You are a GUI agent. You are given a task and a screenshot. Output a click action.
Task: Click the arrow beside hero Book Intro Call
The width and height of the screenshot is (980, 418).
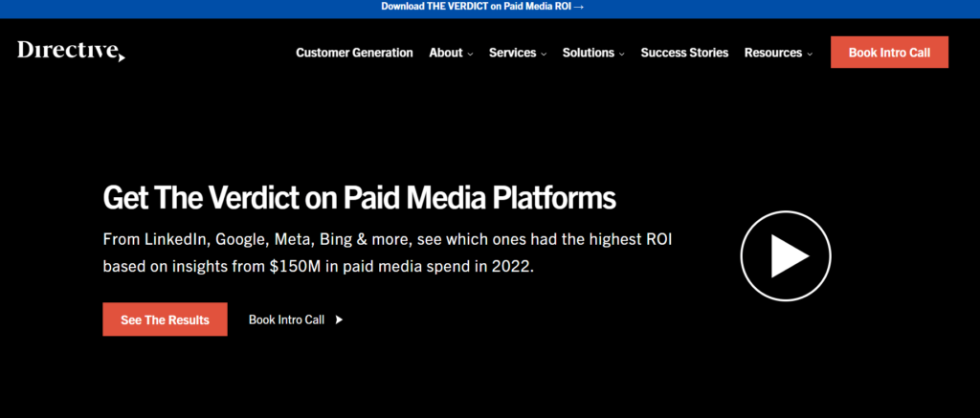coord(339,319)
